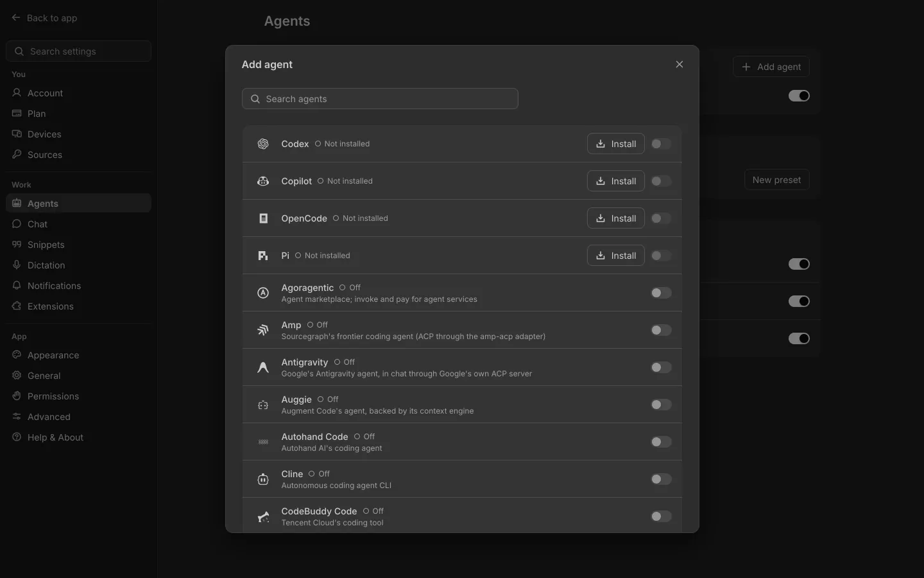The image size is (924, 578).
Task: Click the Dictation microphone icon
Action: [x=17, y=265]
